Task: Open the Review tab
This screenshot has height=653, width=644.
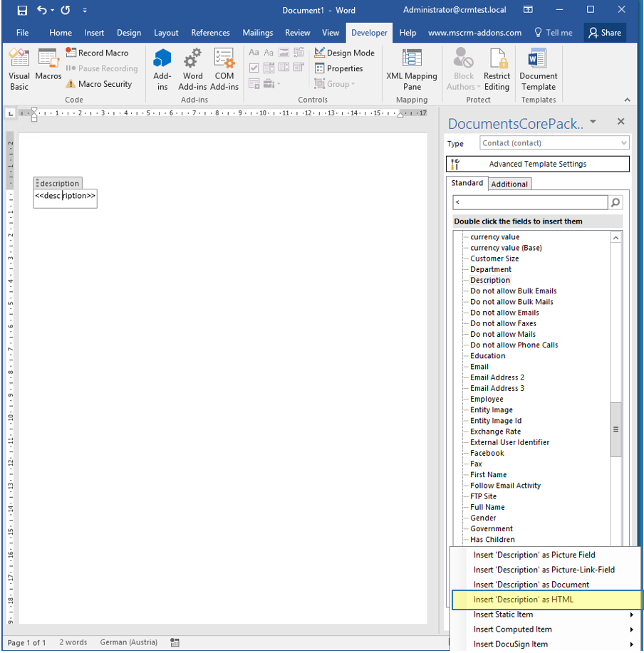Action: [298, 33]
